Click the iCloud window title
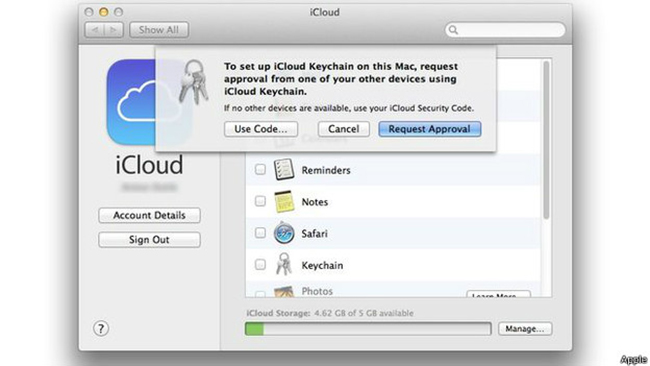Viewport: 650px width, 366px height. 325,12
